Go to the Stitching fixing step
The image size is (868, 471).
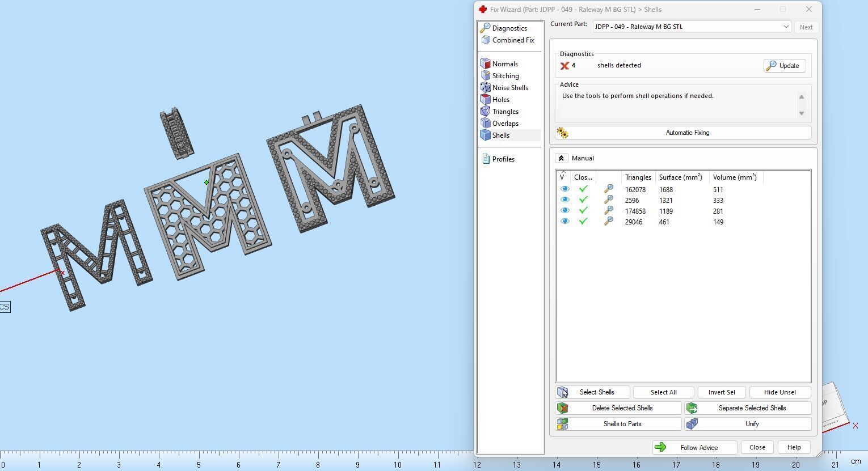click(x=500, y=76)
